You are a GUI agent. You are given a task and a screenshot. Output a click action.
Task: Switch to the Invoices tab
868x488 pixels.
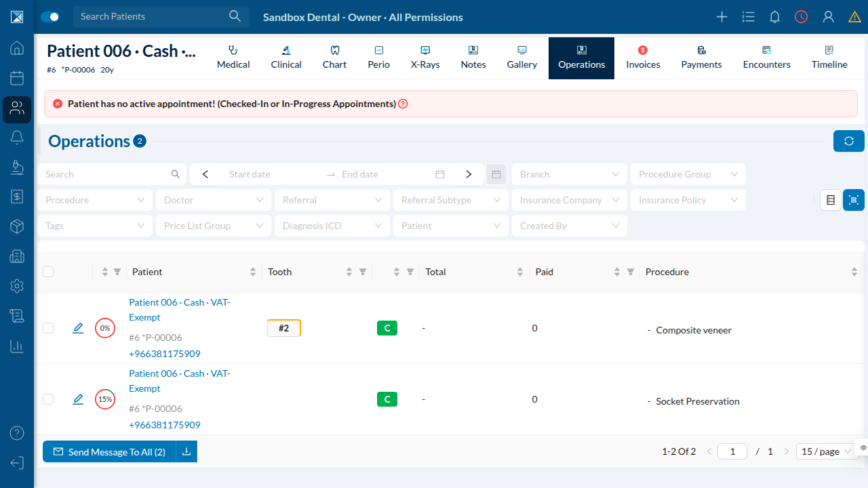(x=643, y=58)
